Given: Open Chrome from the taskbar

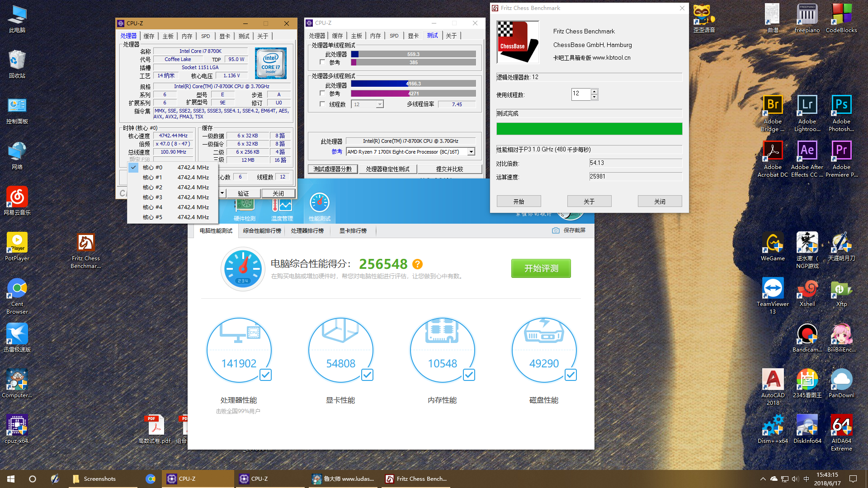Looking at the screenshot, I should [151, 479].
